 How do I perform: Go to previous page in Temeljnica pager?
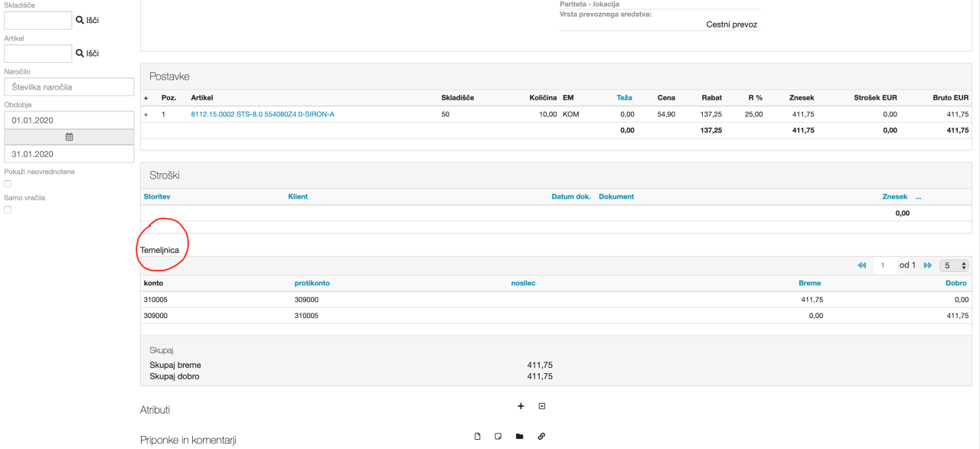(x=861, y=265)
